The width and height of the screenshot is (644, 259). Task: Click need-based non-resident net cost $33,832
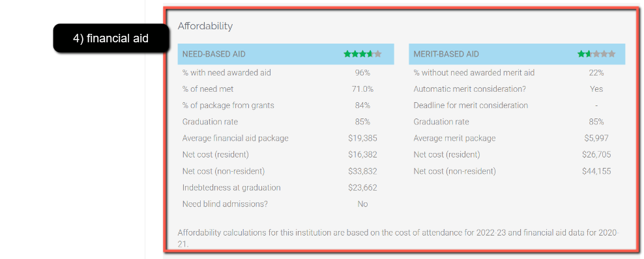[362, 171]
